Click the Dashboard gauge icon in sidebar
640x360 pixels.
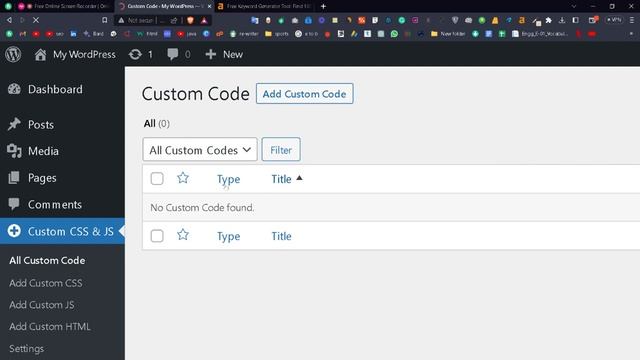pyautogui.click(x=14, y=89)
